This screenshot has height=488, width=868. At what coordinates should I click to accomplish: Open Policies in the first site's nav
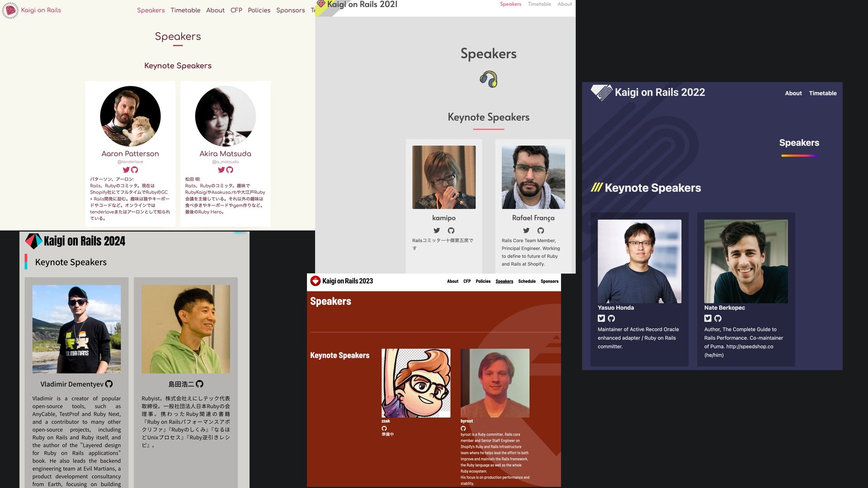259,10
